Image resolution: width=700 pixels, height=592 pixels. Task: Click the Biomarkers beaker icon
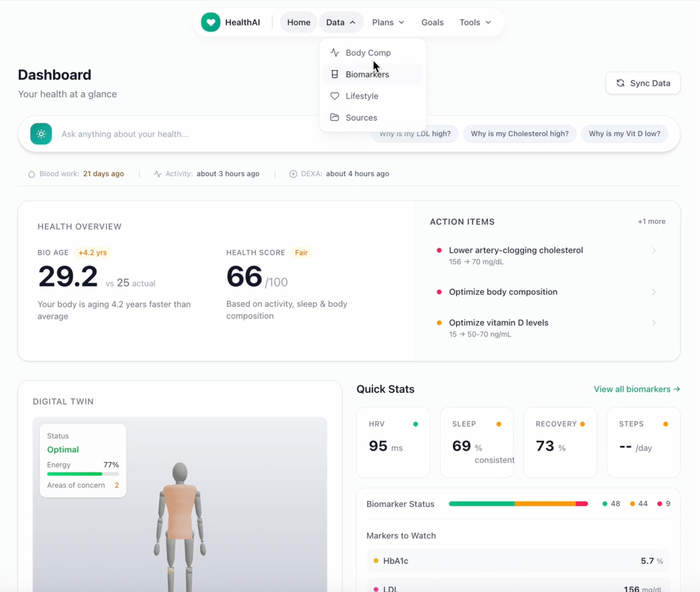pyautogui.click(x=335, y=74)
